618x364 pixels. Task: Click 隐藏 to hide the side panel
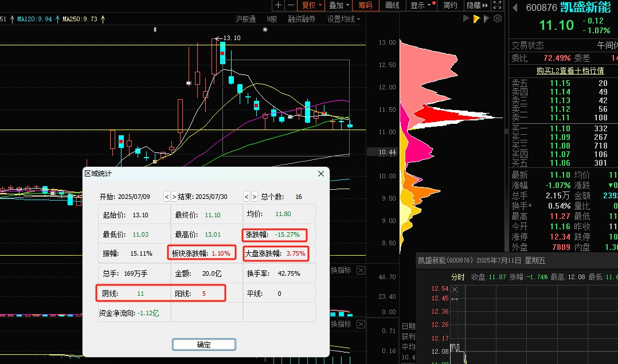[x=477, y=5]
